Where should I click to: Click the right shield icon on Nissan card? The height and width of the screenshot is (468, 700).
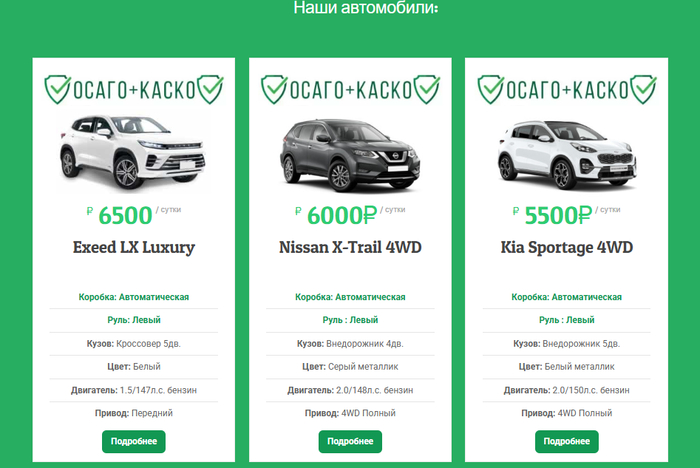(427, 89)
